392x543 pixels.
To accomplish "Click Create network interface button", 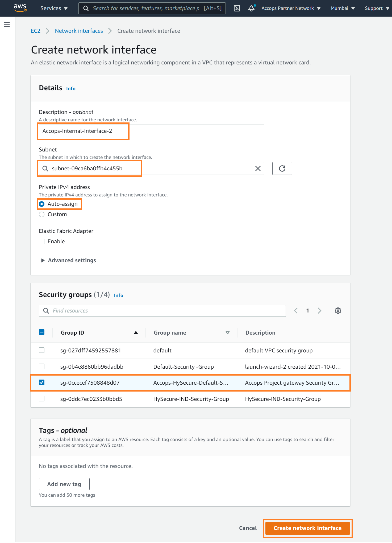I will pos(308,528).
